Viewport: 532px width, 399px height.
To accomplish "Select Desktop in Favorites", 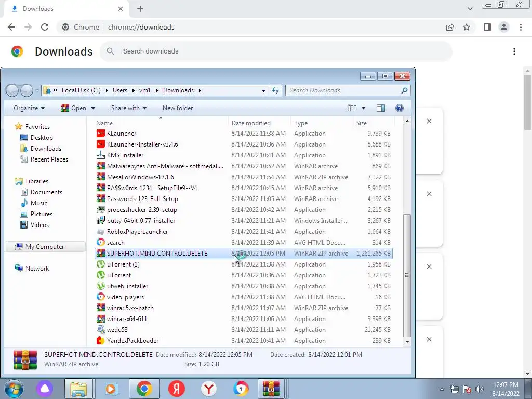I will click(x=42, y=137).
